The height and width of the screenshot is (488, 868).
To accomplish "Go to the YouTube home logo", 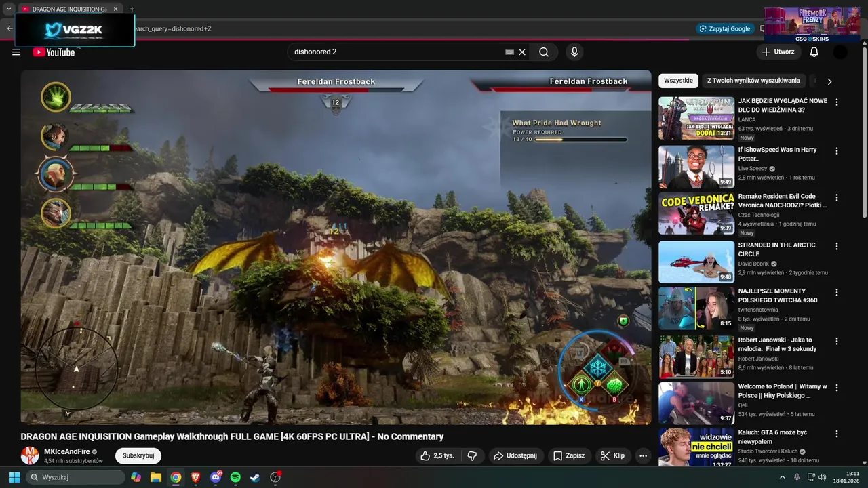I will point(54,52).
